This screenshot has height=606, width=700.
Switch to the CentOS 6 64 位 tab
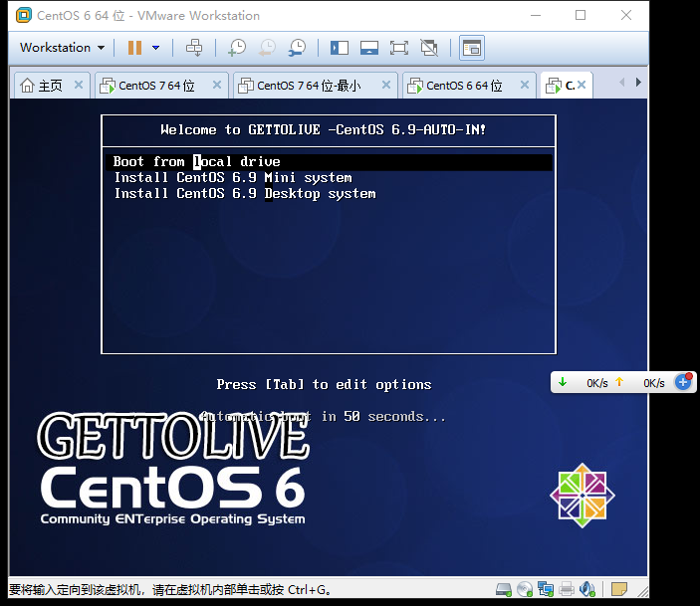455,86
